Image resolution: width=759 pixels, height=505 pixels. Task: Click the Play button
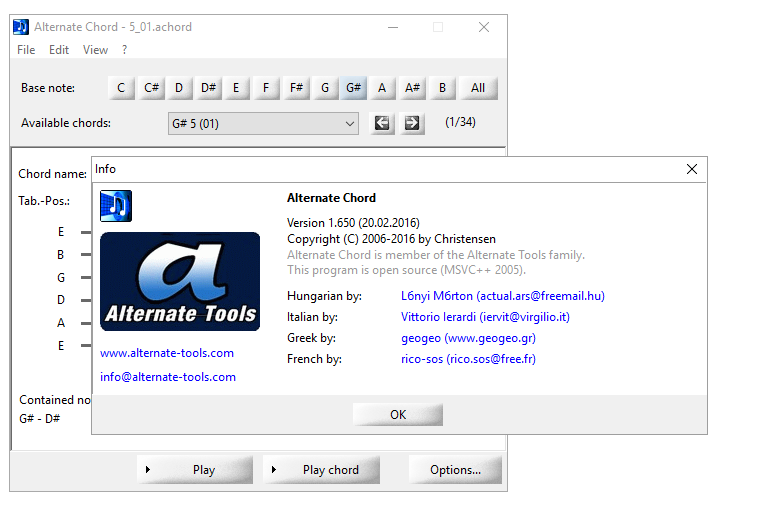(x=195, y=470)
